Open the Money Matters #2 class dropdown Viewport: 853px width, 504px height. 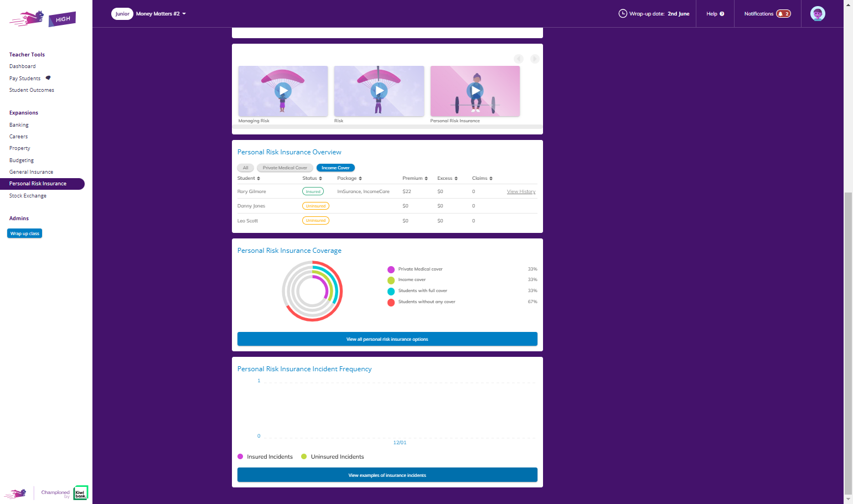tap(161, 14)
